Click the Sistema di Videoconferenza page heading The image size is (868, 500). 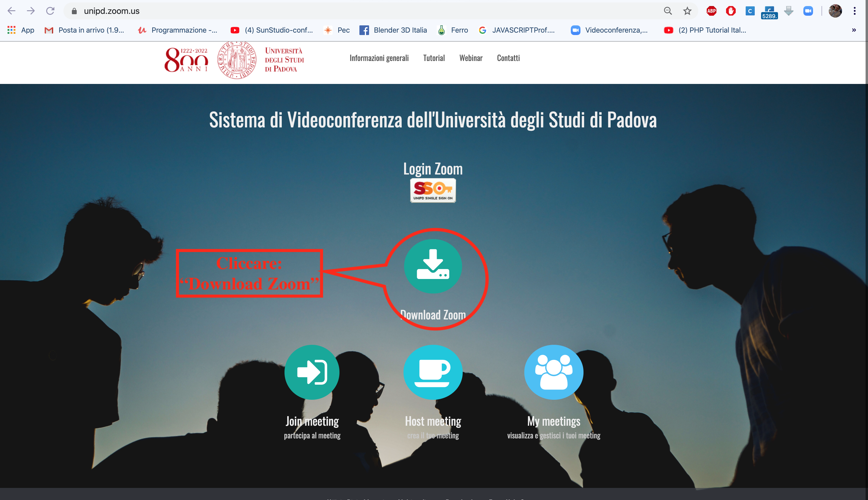click(433, 120)
